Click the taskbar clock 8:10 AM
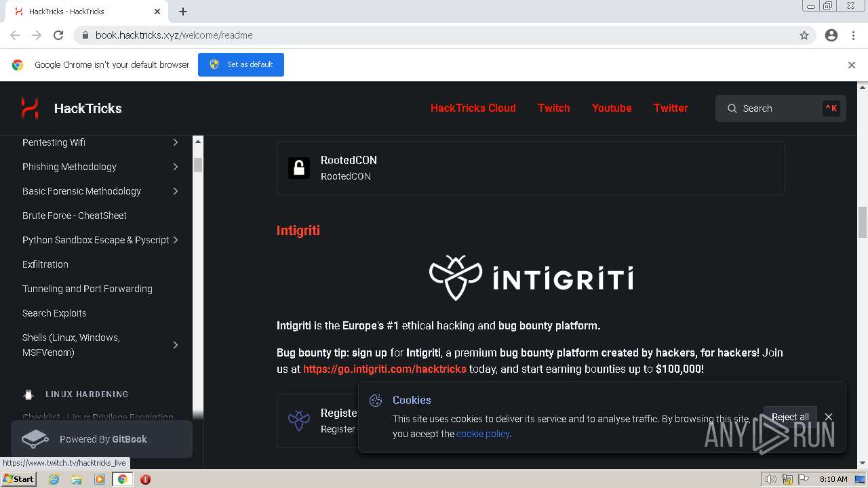The height and width of the screenshot is (488, 868). [833, 479]
